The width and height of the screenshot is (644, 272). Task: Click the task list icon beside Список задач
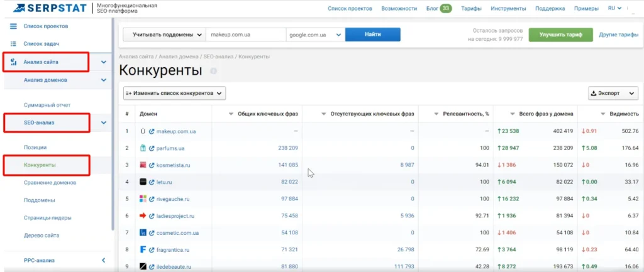[13, 43]
